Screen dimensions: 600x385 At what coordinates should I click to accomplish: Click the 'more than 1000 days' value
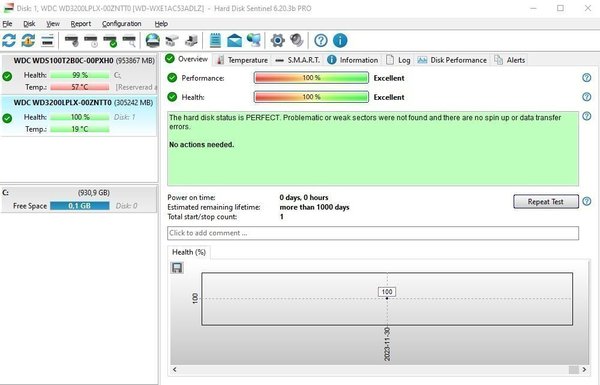[x=314, y=207]
